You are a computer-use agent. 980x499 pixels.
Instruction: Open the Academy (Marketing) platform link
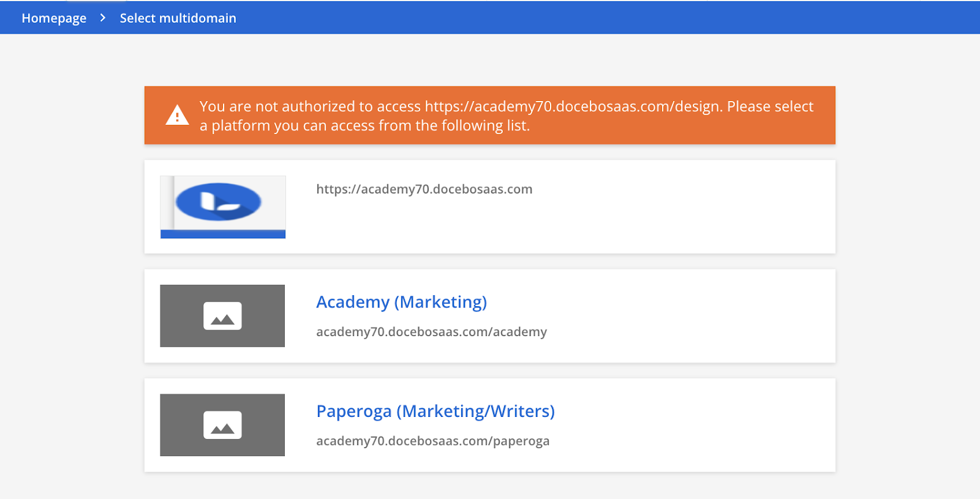[401, 302]
